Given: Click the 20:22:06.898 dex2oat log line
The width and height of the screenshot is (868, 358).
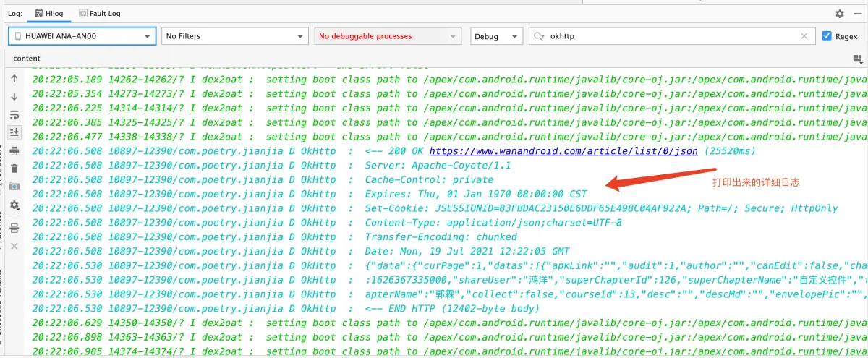Looking at the screenshot, I should pyautogui.click(x=448, y=338).
